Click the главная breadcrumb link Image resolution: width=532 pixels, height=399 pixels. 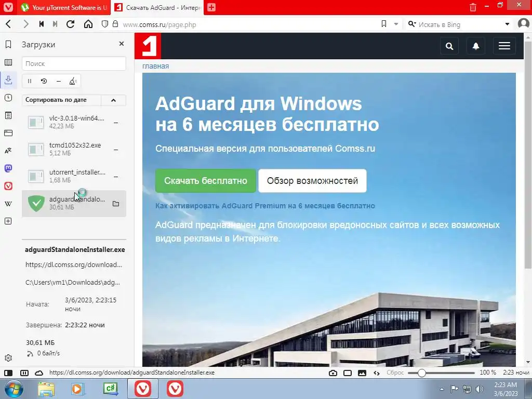155,66
